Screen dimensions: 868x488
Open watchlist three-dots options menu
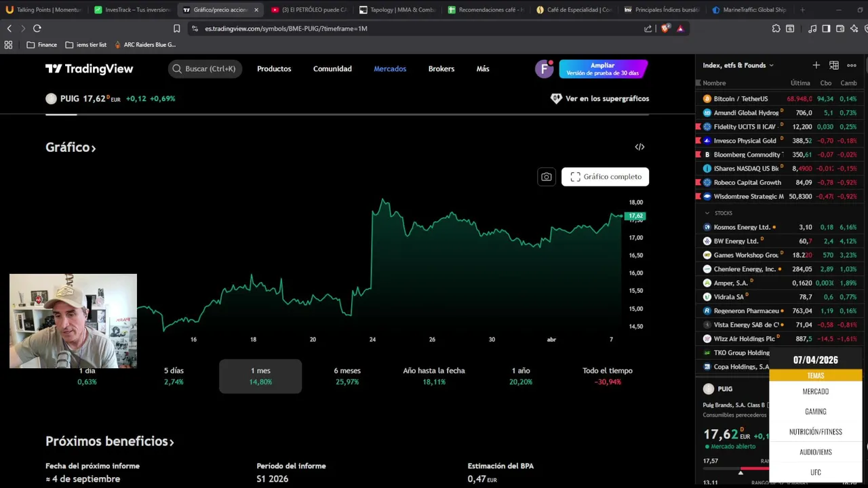click(x=852, y=65)
